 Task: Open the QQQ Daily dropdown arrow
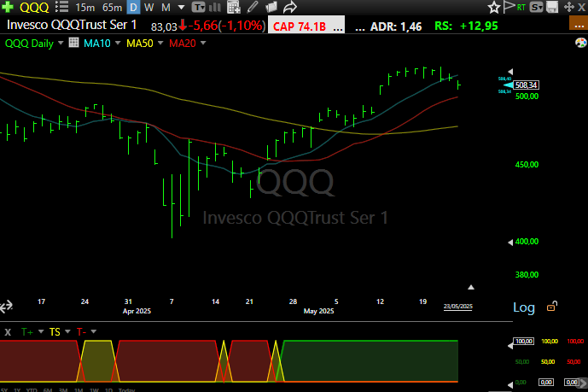pos(61,43)
